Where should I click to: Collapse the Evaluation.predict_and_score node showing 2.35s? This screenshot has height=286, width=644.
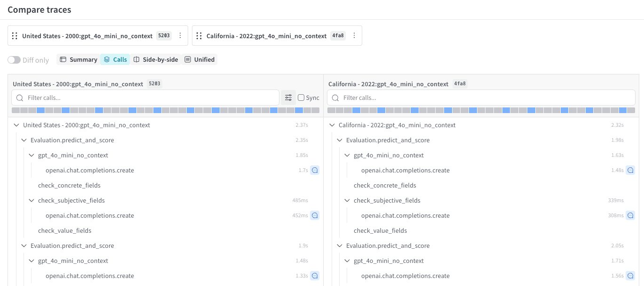click(24, 140)
